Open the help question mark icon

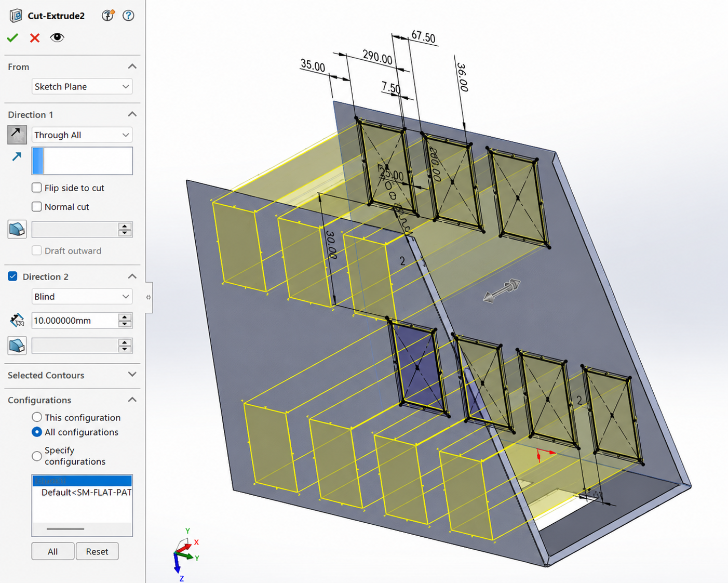(x=128, y=16)
